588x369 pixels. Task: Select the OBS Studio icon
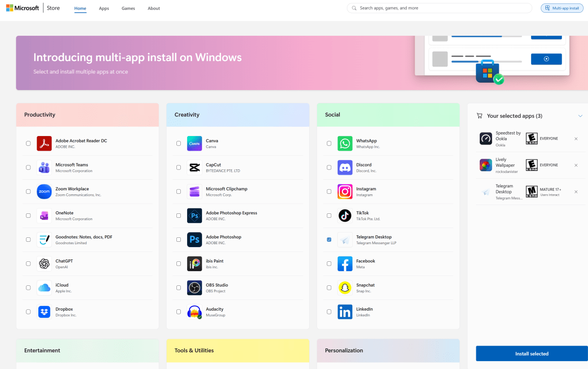pyautogui.click(x=195, y=287)
